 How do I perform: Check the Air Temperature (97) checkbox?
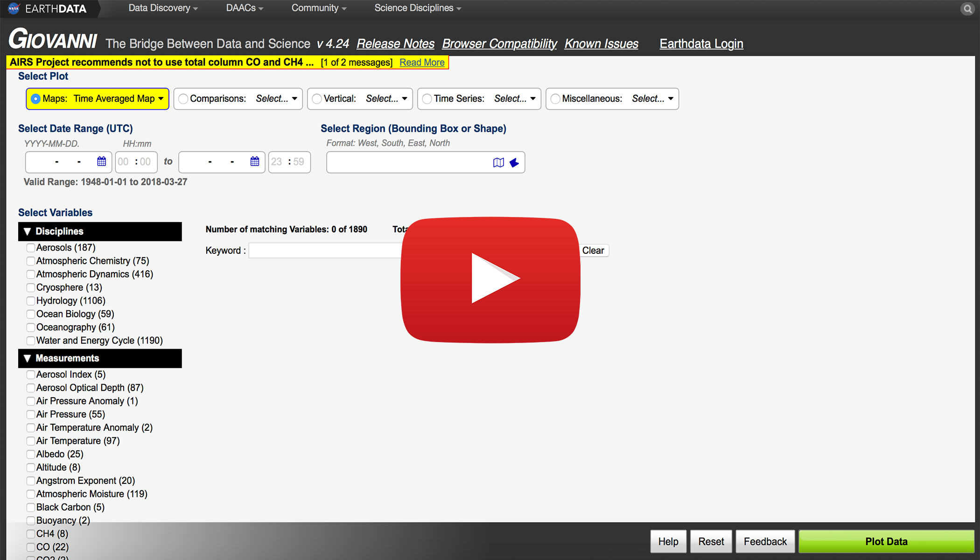click(x=31, y=441)
